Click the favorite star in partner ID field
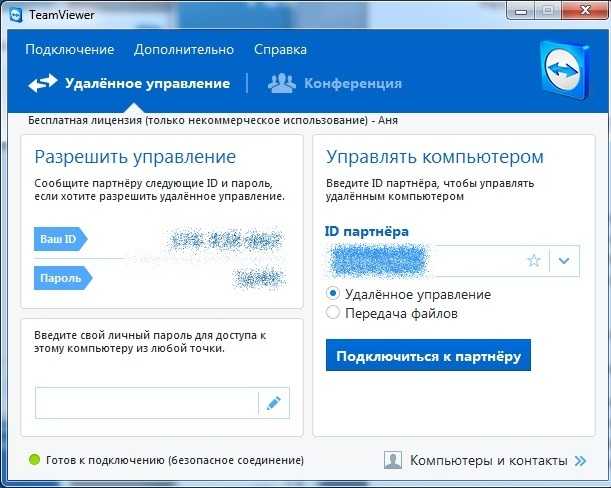Viewport: 611px width, 488px height. pyautogui.click(x=534, y=260)
